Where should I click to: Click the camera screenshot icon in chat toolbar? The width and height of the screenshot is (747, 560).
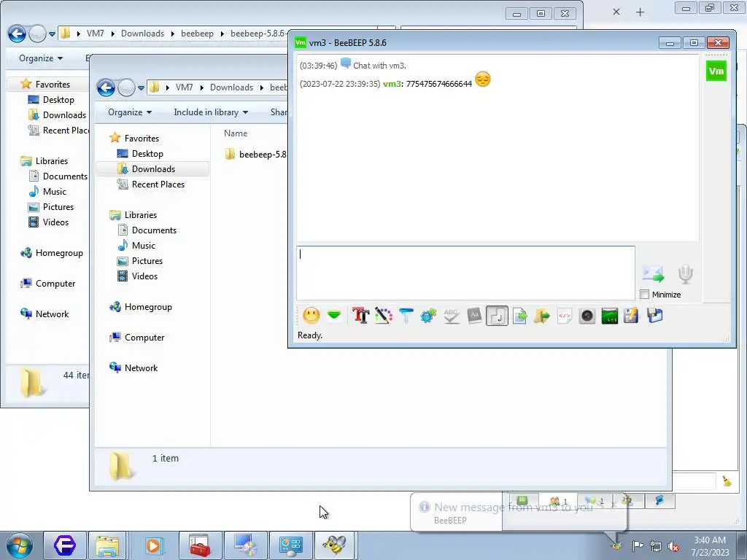pos(587,316)
